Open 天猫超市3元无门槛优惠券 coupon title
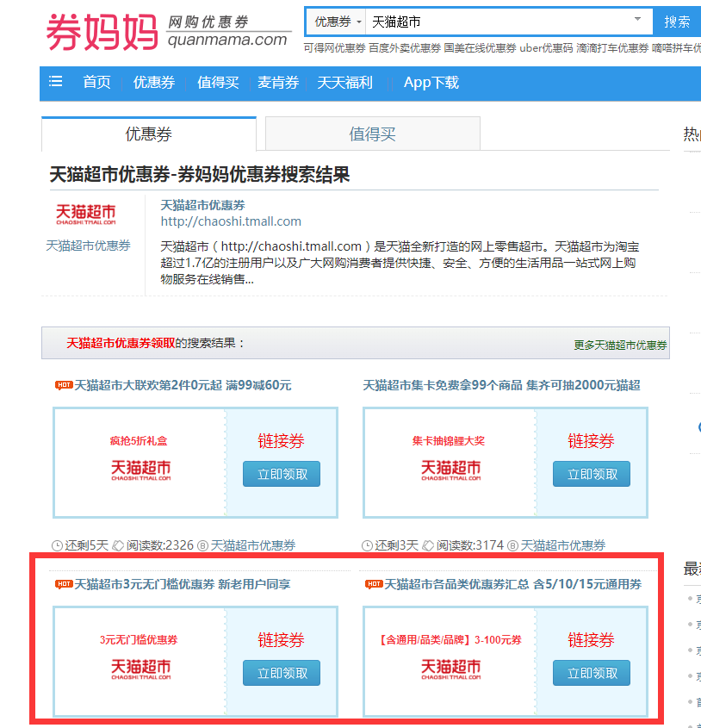 (183, 584)
